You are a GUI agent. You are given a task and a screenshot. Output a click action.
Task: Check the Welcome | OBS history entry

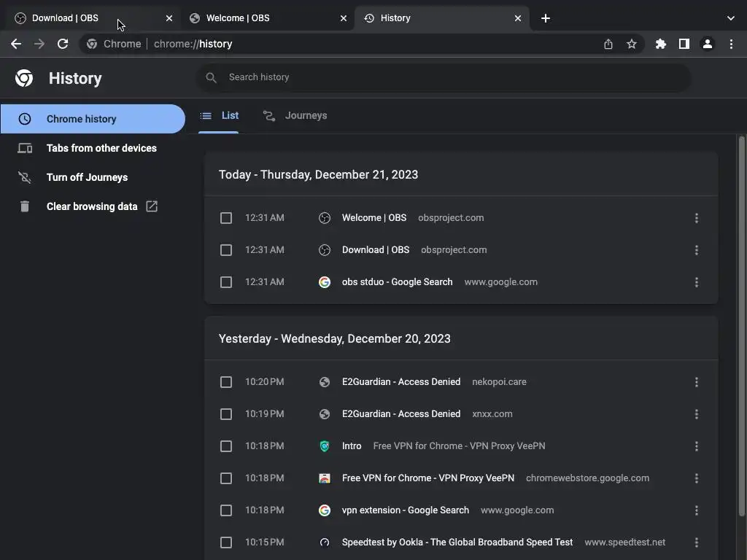pyautogui.click(x=226, y=218)
